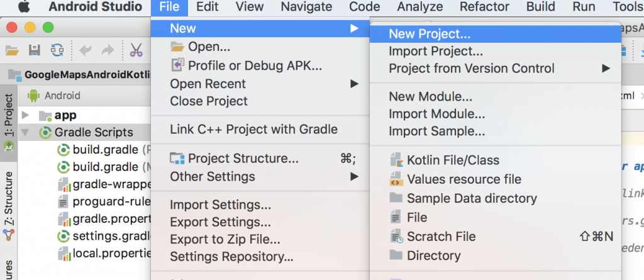The height and width of the screenshot is (280, 644).
Task: Create a Kotlin File/Class
Action: 495,160
